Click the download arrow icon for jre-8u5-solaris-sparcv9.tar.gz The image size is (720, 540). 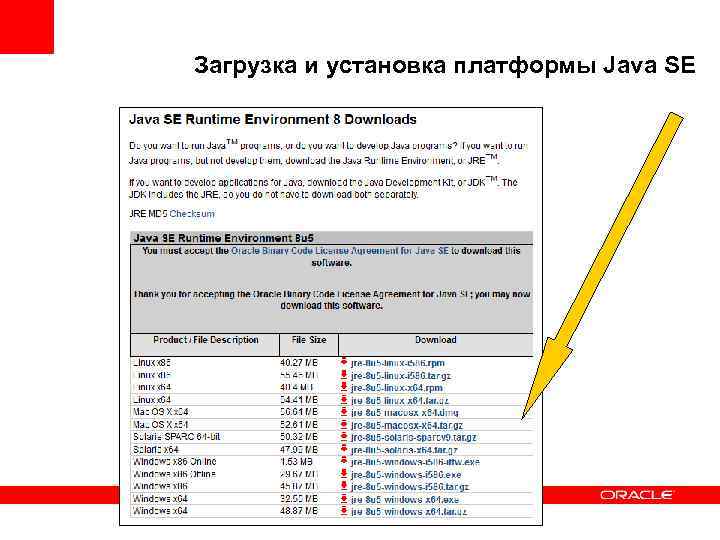[x=343, y=437]
